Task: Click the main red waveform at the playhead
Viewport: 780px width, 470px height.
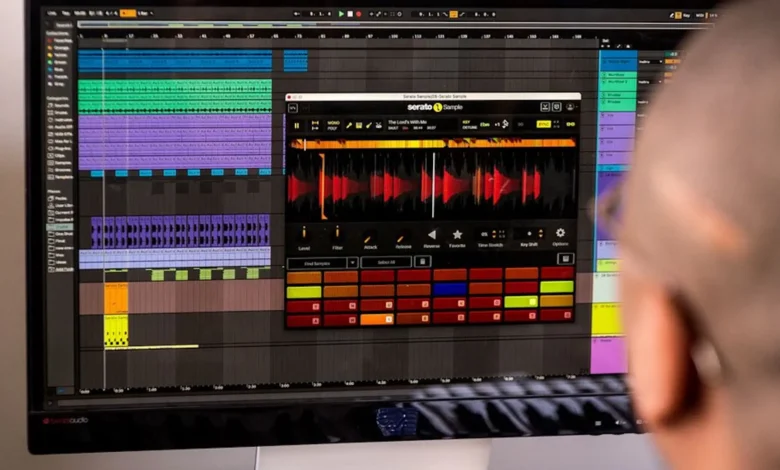Action: [433, 186]
